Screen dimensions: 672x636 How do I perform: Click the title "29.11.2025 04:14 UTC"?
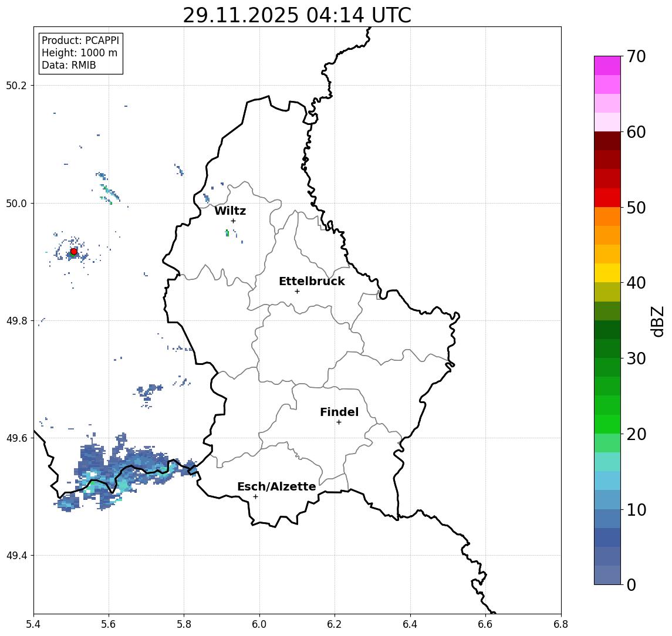(297, 15)
